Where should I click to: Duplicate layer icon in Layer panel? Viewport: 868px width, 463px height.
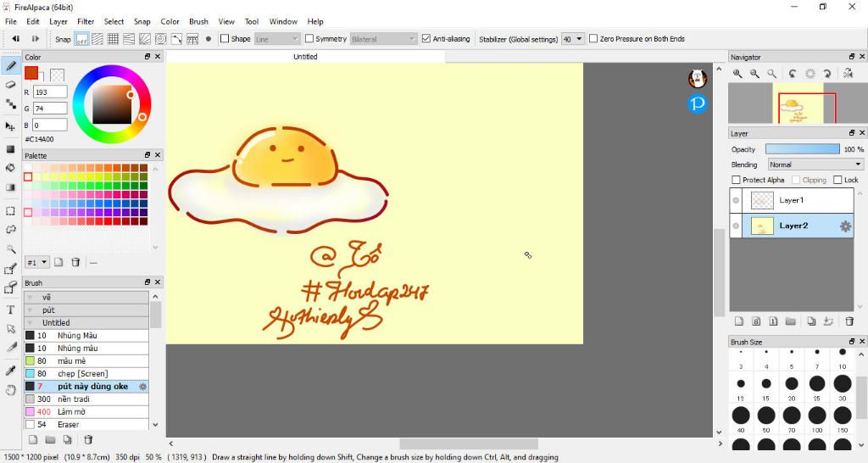click(811, 321)
